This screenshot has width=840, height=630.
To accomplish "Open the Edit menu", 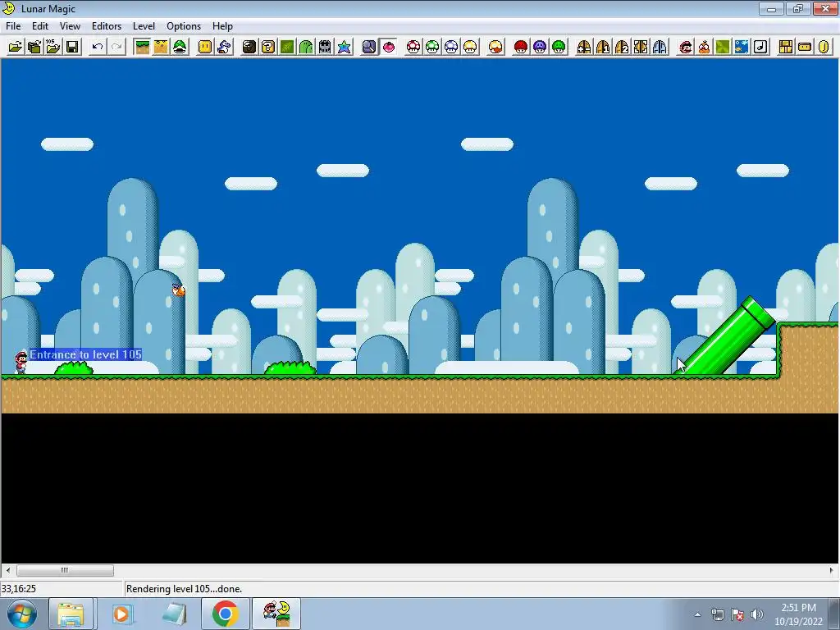I will click(x=40, y=26).
